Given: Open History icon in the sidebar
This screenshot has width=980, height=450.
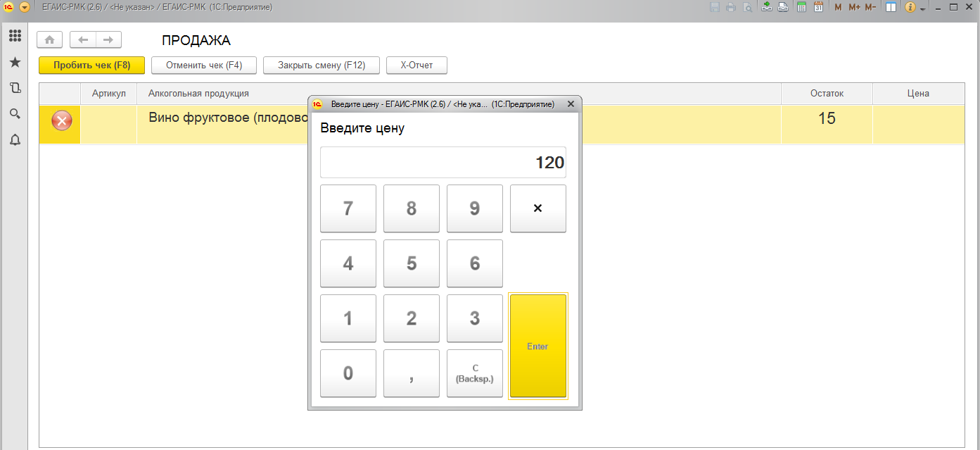Looking at the screenshot, I should [15, 88].
